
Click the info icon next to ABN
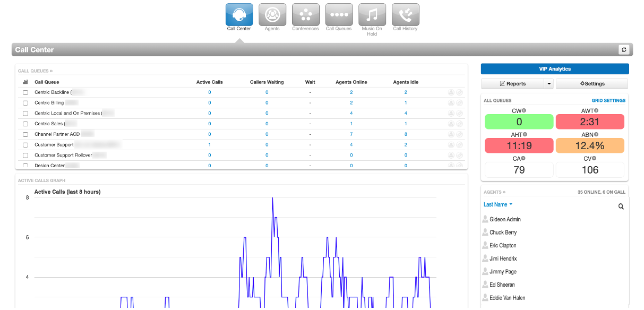pos(596,134)
